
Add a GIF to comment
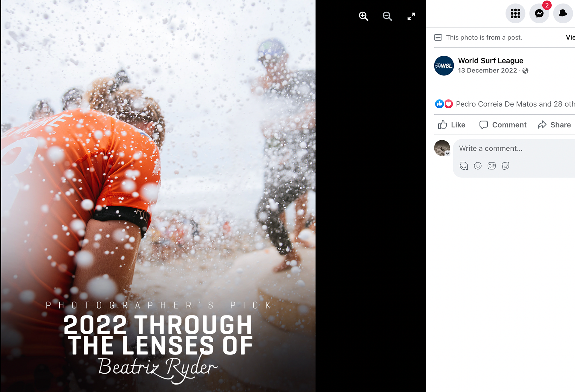tap(492, 166)
